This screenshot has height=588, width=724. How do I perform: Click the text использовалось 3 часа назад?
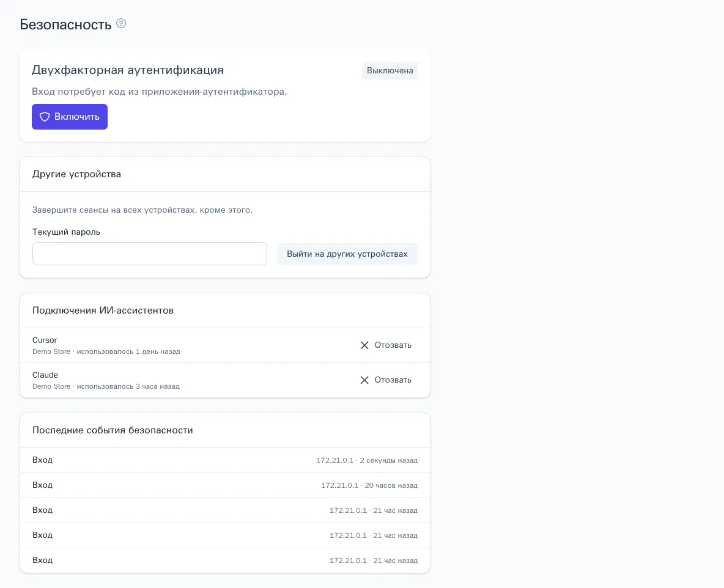point(128,386)
